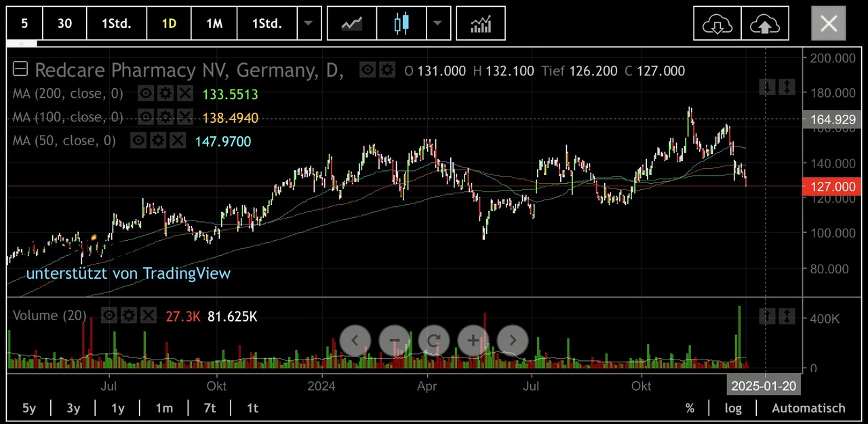
Task: Zoom in using the plus circle button
Action: (x=473, y=340)
